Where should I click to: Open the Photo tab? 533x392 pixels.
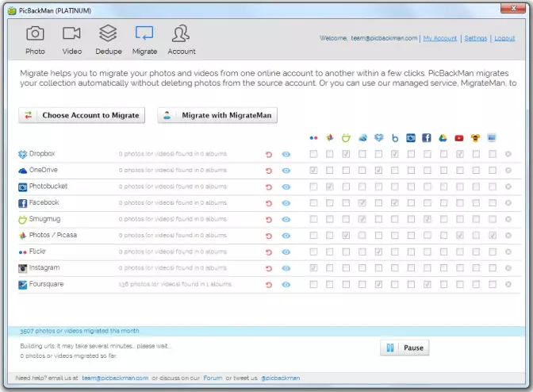click(36, 40)
